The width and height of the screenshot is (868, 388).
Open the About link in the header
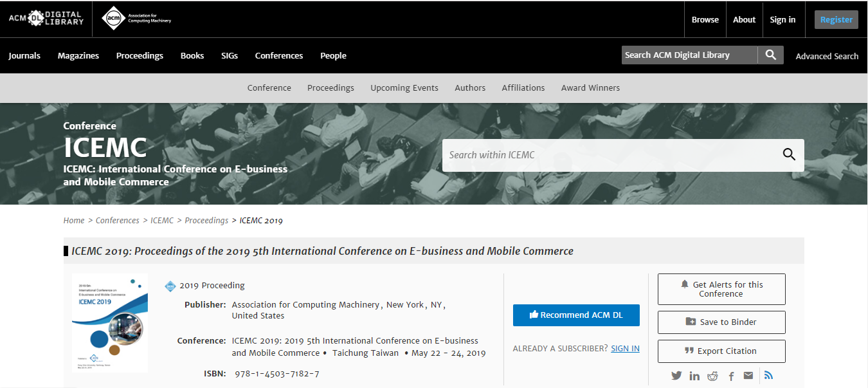pos(745,19)
